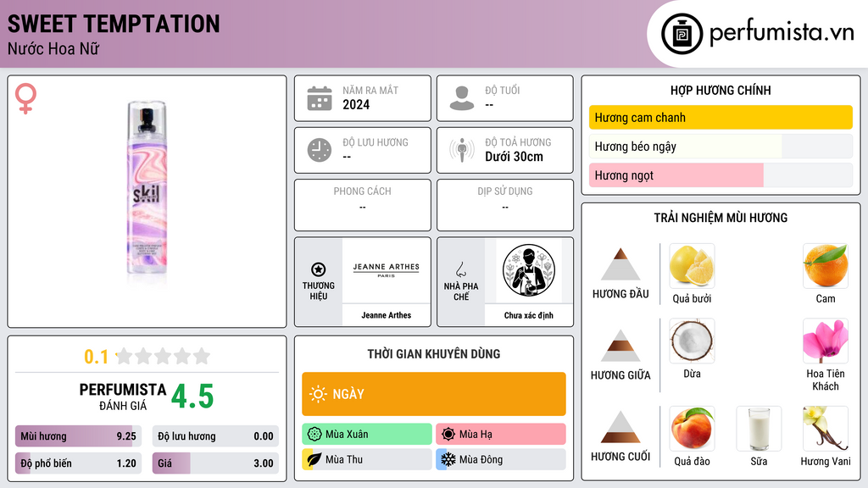This screenshot has height=488, width=868.
Task: Click the person silhouette icon for Độ Tuổi
Action: [462, 98]
